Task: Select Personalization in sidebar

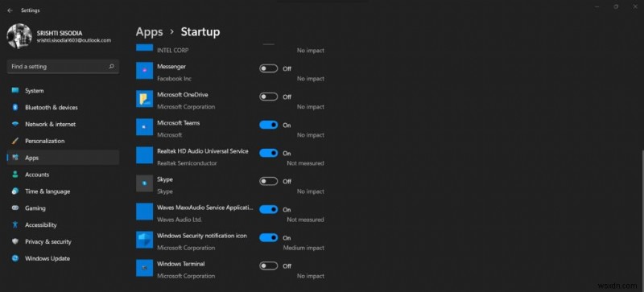Action: tap(63, 141)
